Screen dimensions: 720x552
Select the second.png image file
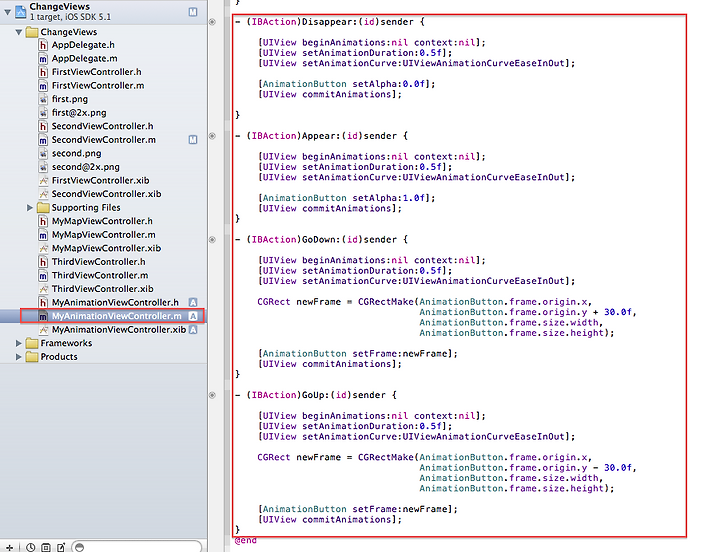(76, 153)
